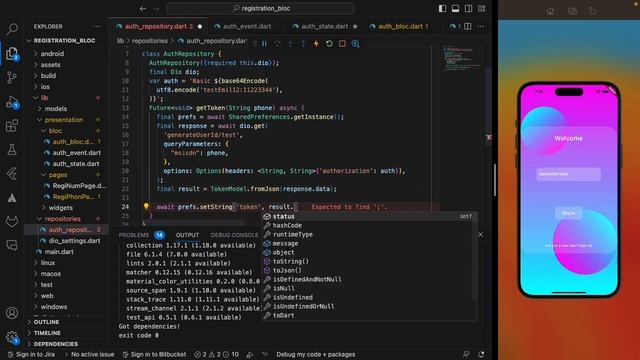Open the Search view in activity bar
Image resolution: width=640 pixels, height=360 pixels.
(12, 29)
